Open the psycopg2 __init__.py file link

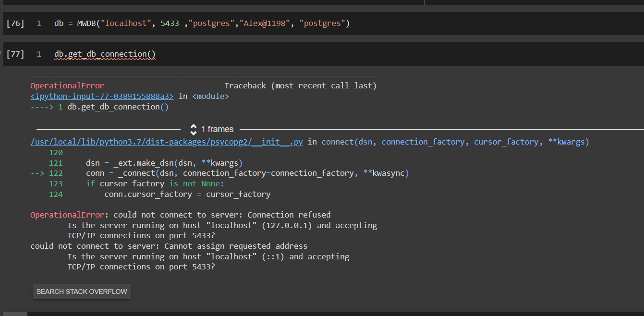pos(166,142)
